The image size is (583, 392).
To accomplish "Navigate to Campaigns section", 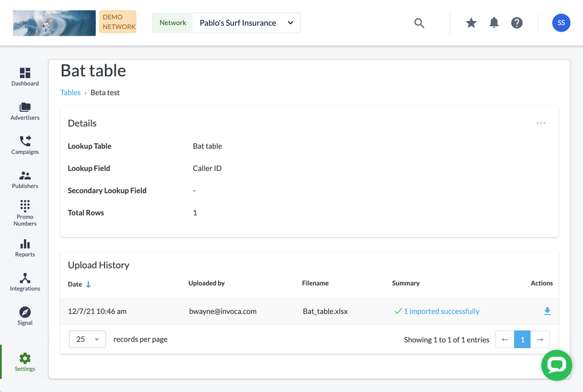I will [x=25, y=145].
